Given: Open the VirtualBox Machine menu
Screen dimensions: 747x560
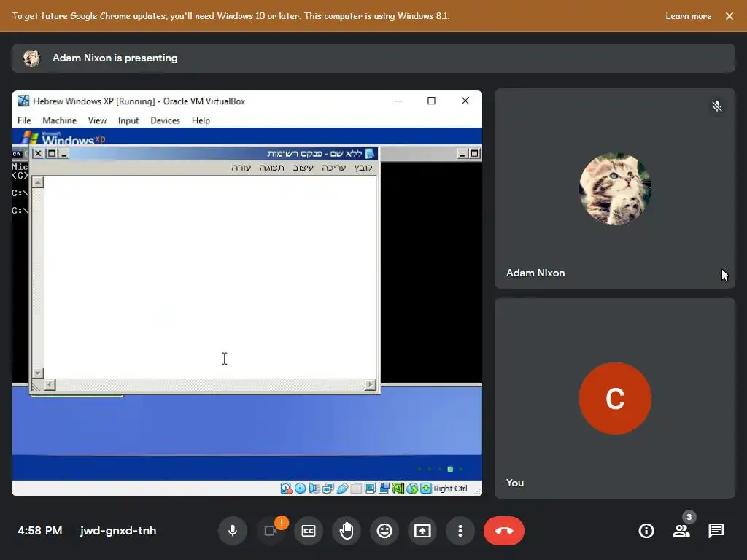Looking at the screenshot, I should [x=60, y=120].
